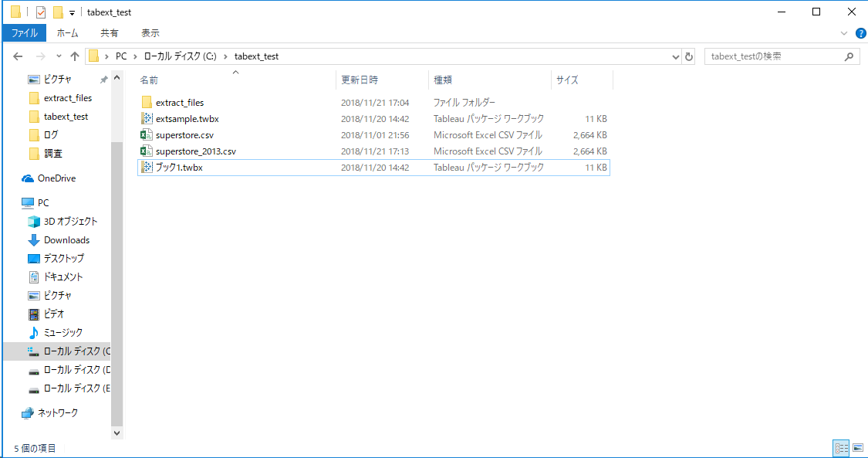The height and width of the screenshot is (458, 868).
Task: Open the Help question mark icon
Action: click(860, 33)
